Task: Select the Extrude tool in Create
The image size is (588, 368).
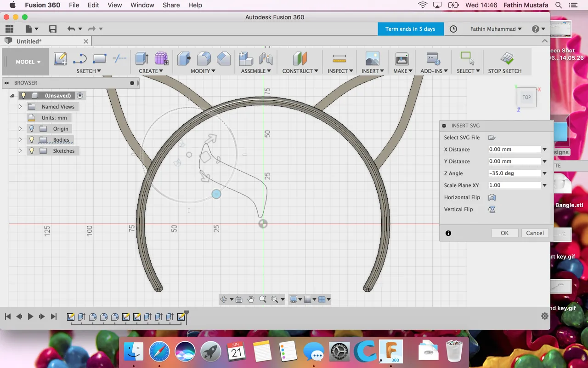Action: coord(141,59)
